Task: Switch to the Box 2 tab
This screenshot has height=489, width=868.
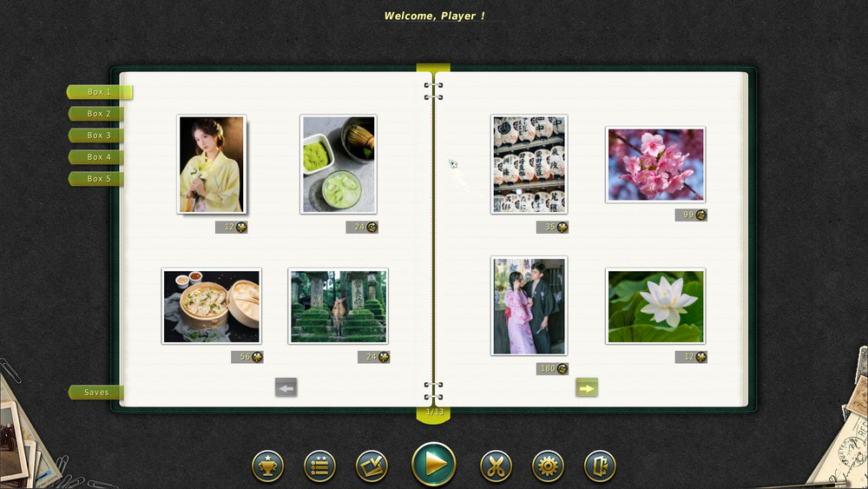Action: pos(98,114)
